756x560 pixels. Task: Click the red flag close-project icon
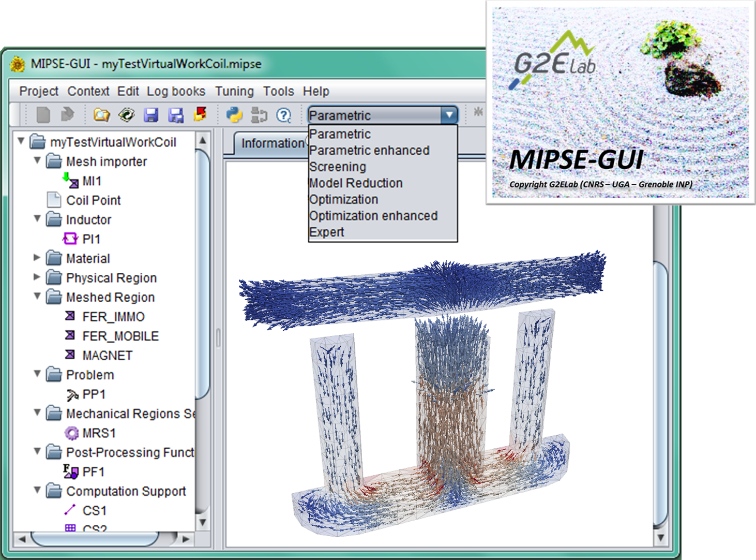point(201,114)
